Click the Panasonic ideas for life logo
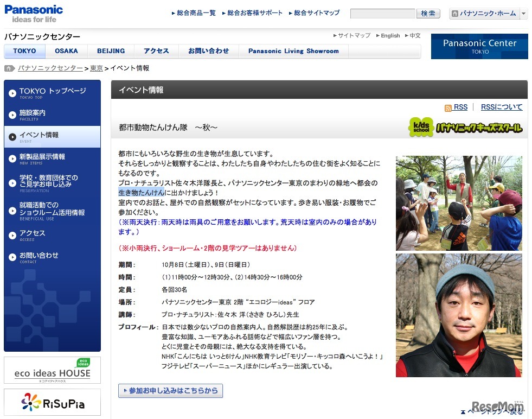The height and width of the screenshot is (419, 532). click(34, 14)
